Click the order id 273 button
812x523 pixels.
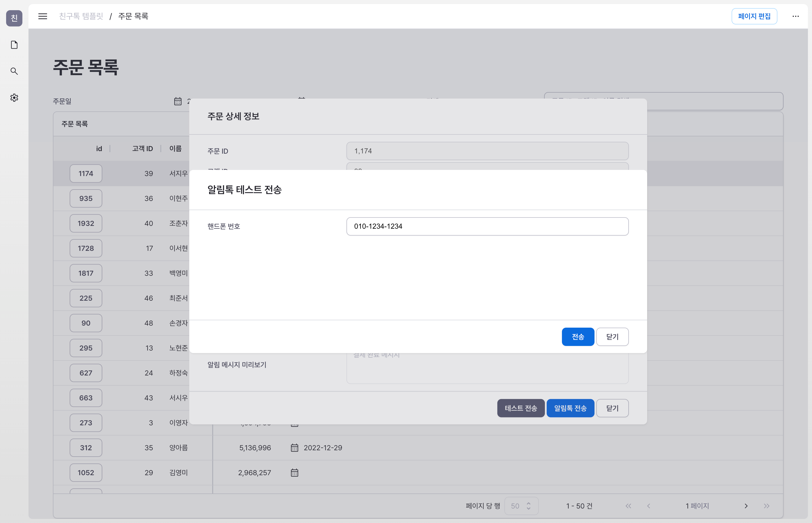[x=86, y=423]
